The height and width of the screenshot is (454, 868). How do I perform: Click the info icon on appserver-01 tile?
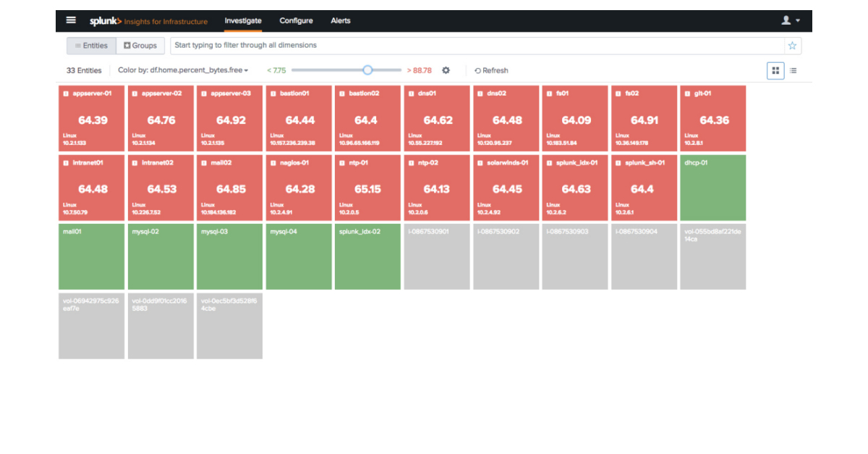(x=66, y=93)
